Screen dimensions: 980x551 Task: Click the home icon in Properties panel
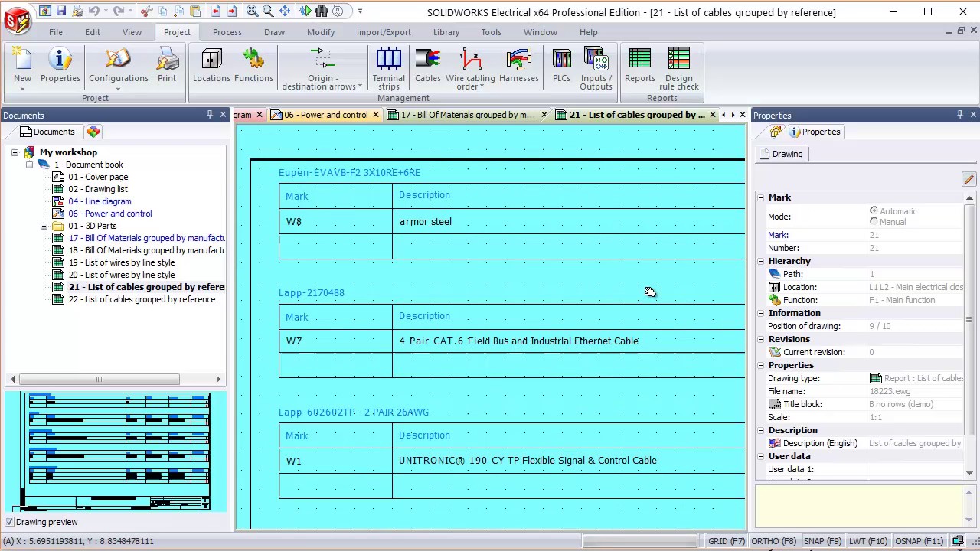pos(776,132)
